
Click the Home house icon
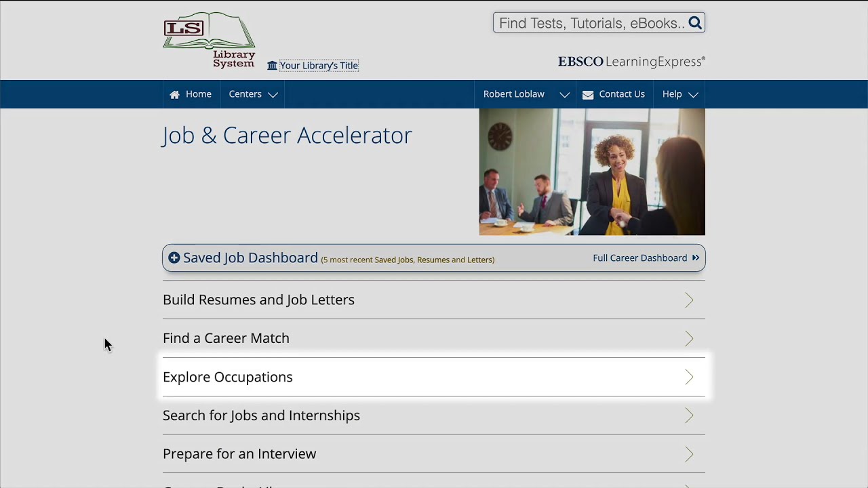[x=175, y=94]
